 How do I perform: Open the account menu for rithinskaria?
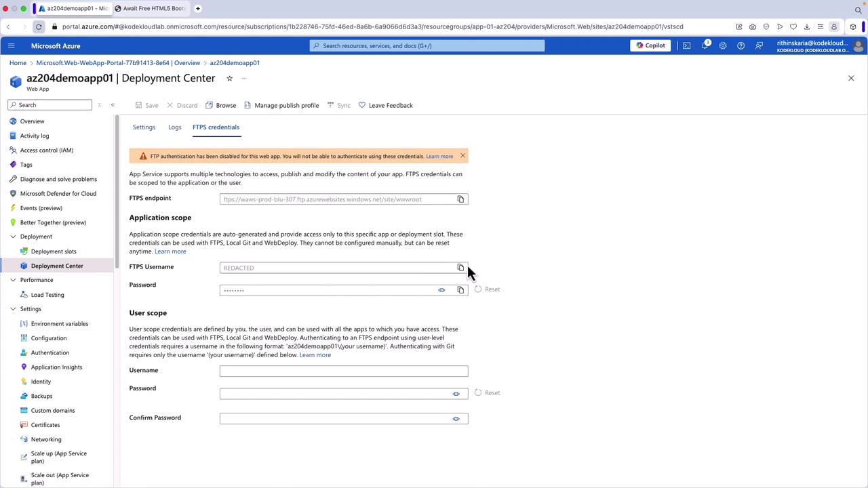pyautogui.click(x=821, y=46)
